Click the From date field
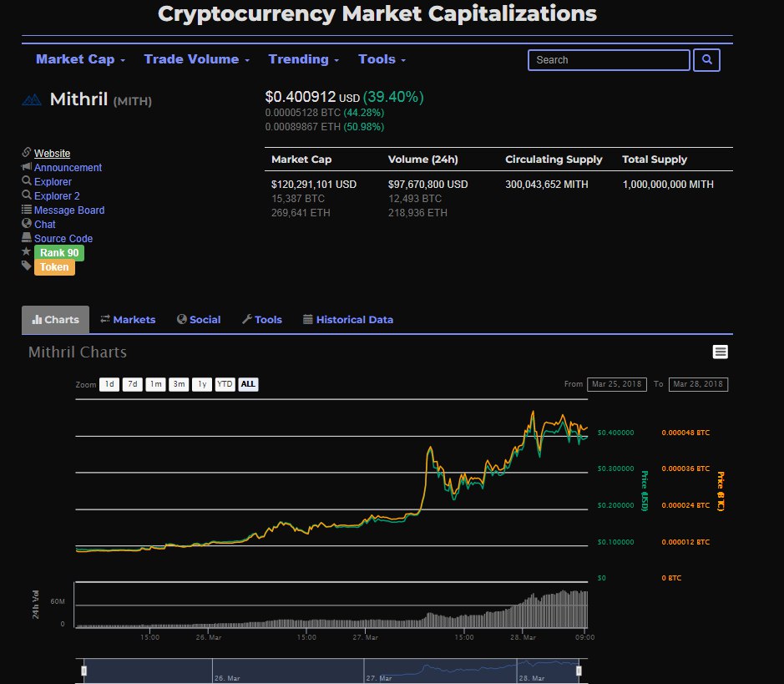Image resolution: width=784 pixels, height=684 pixels. (x=615, y=384)
